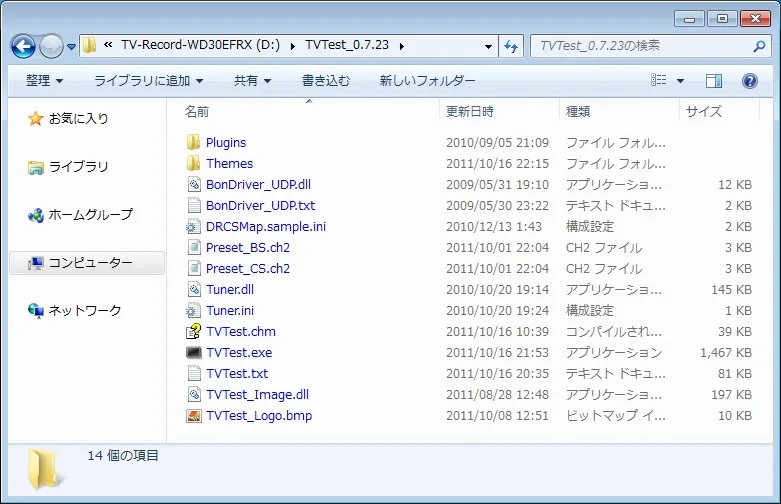781x504 pixels.
Task: Expand address bar previous locations dropdown
Action: 488,46
